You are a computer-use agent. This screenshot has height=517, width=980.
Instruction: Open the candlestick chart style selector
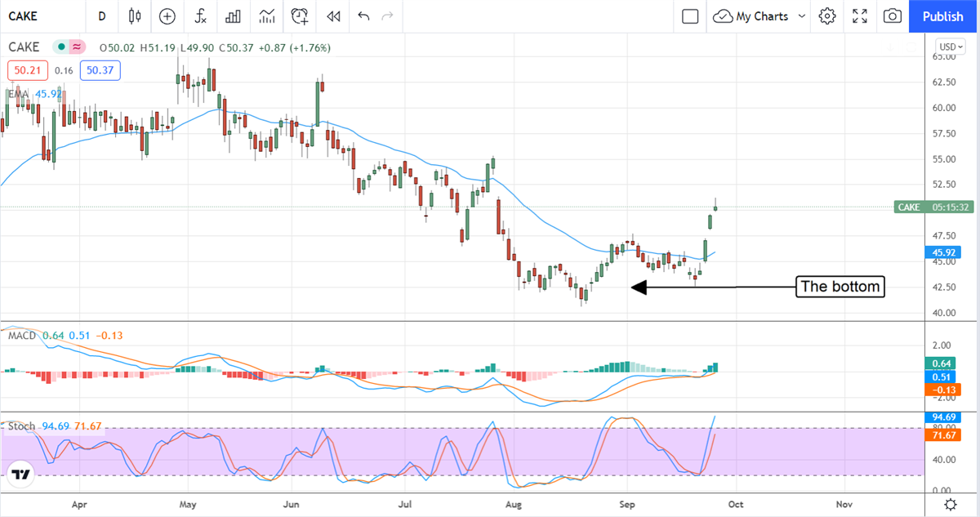(135, 16)
